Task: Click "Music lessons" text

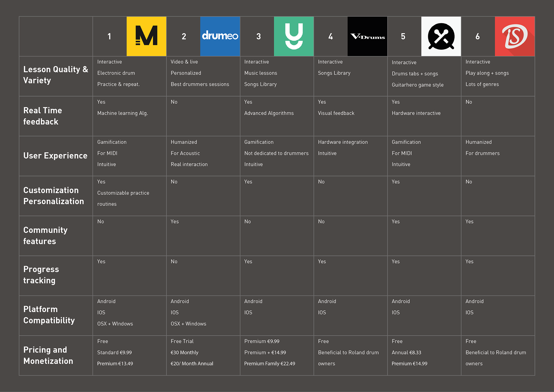Action: tap(261, 73)
